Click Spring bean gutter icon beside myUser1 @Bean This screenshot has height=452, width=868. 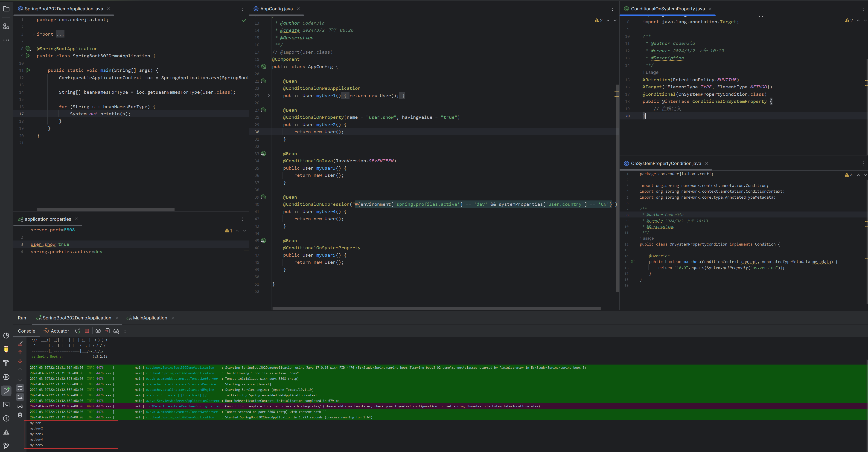pyautogui.click(x=264, y=81)
